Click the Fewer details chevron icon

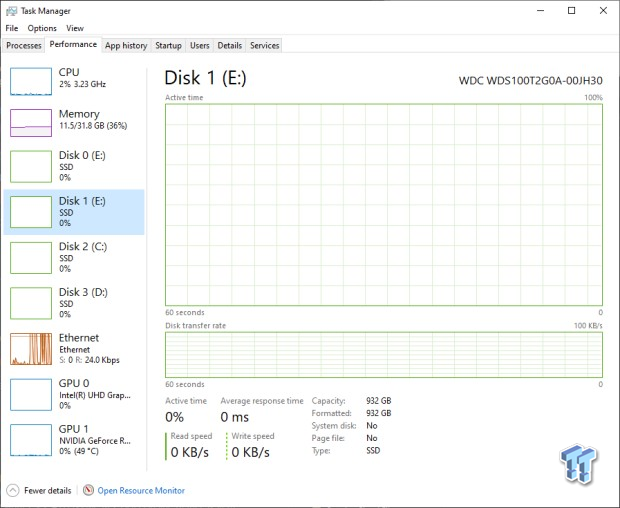(x=13, y=491)
